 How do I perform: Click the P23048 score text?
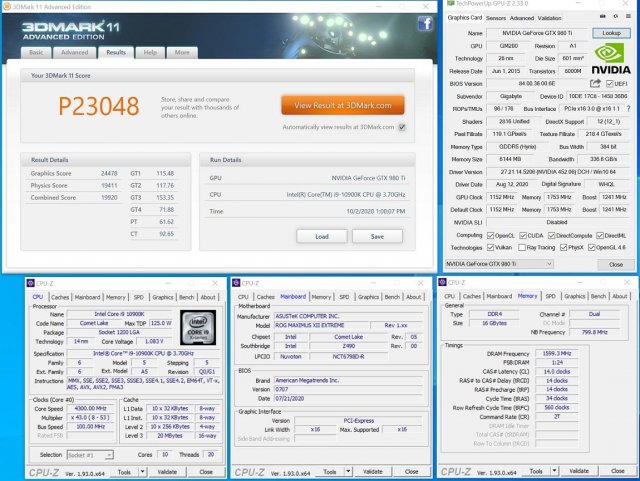[x=99, y=106]
